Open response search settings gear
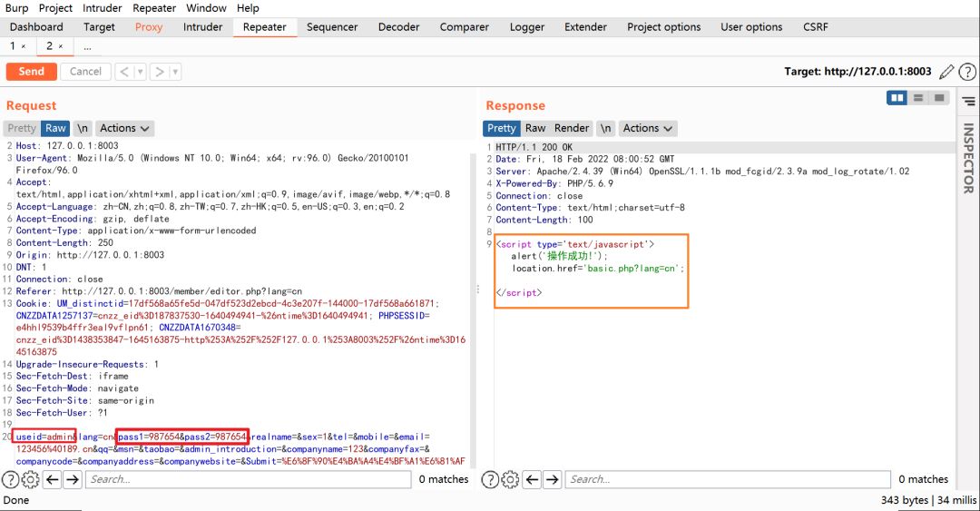 click(x=510, y=480)
